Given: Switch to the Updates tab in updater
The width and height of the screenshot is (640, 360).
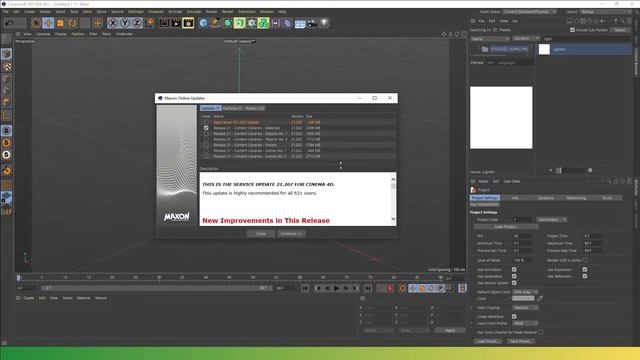Looking at the screenshot, I should (x=211, y=108).
